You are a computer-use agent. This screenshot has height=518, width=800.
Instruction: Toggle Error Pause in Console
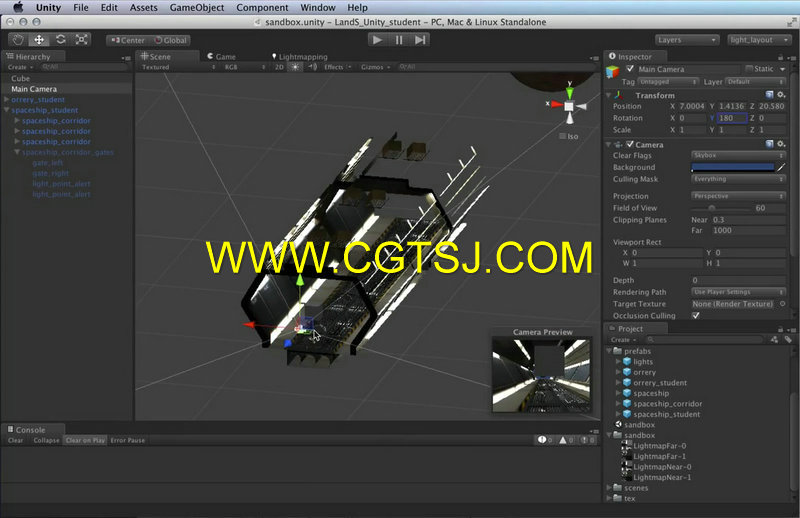(128, 440)
